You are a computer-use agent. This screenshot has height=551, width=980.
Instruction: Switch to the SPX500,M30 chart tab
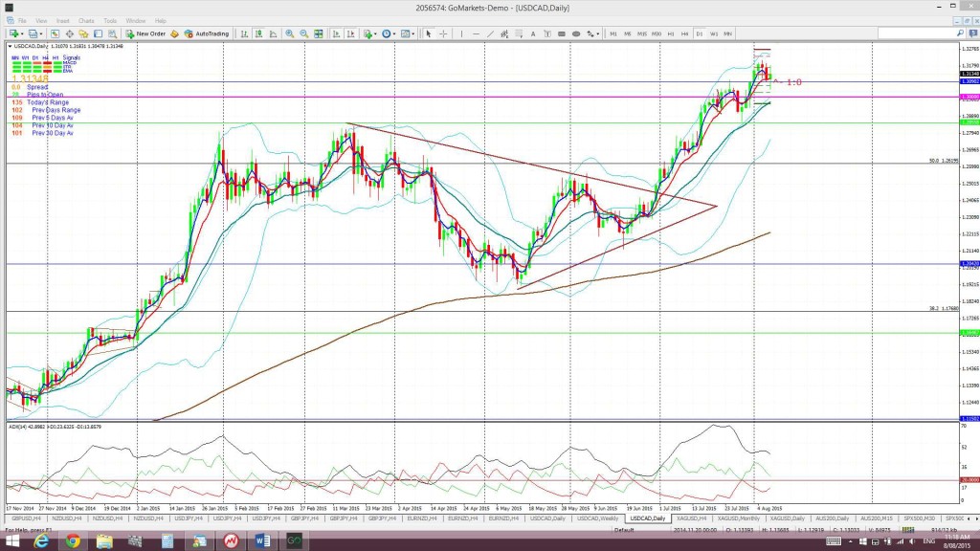[x=919, y=518]
